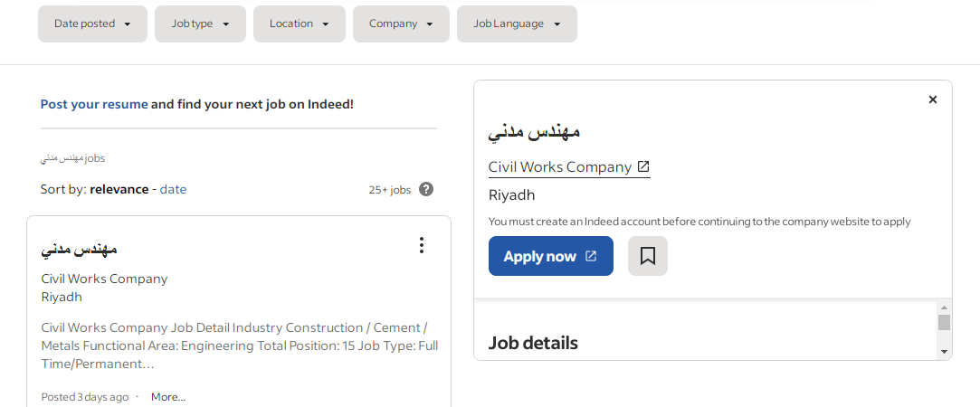980x407 pixels.
Task: Open the Date posted filter
Action: (x=92, y=24)
